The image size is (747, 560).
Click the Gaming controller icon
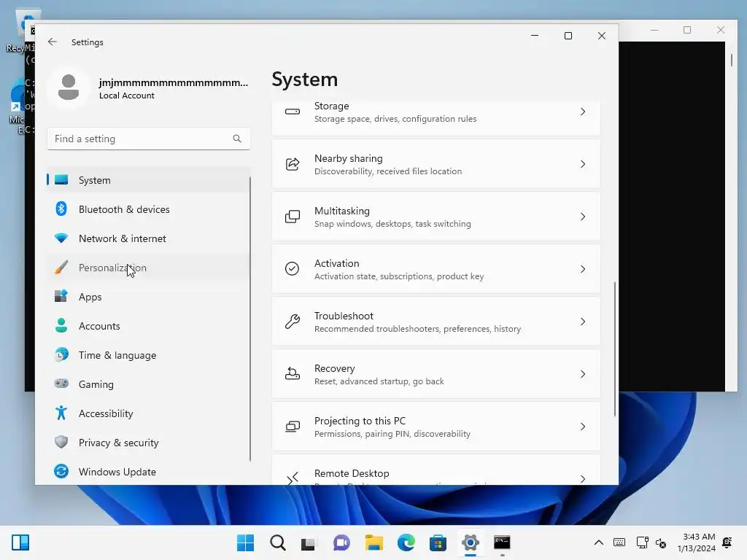tap(61, 384)
